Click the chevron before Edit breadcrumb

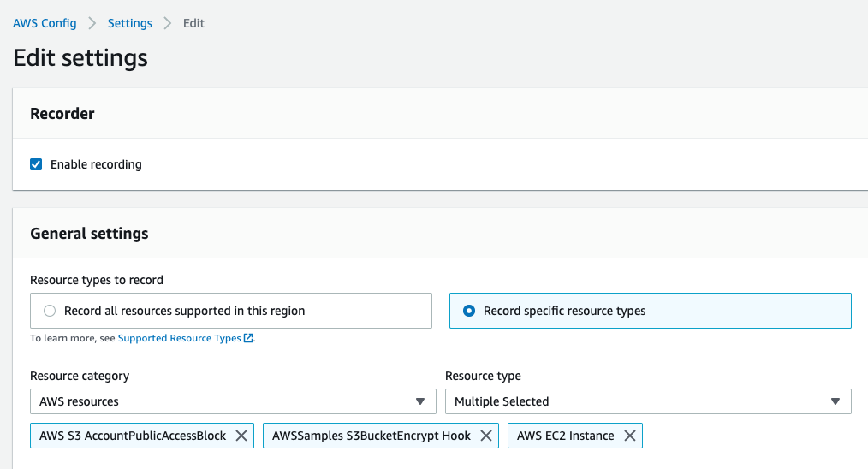[x=168, y=23]
